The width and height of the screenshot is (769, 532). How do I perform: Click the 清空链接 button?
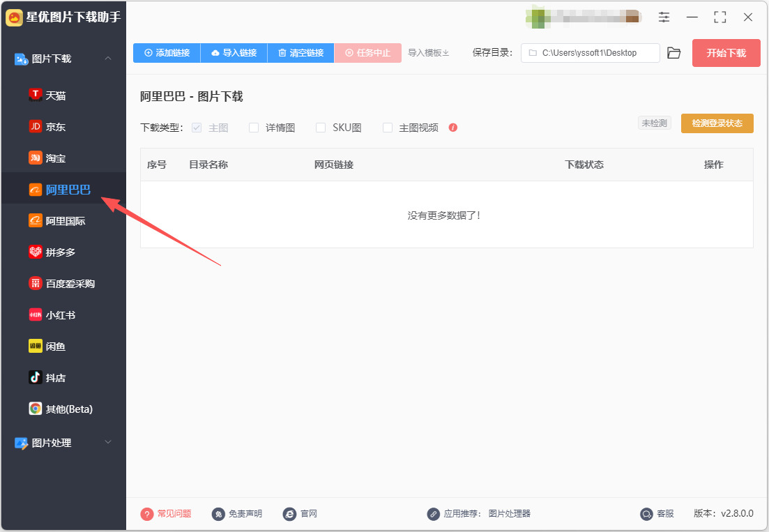click(300, 53)
